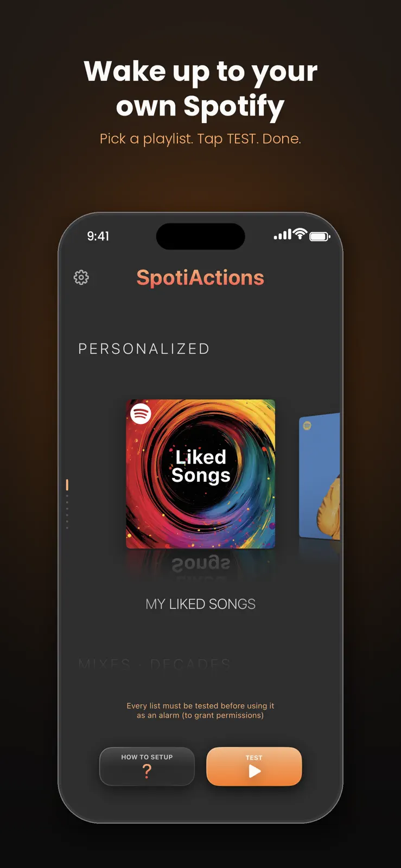
Task: Click the active orange page indicator bar
Action: (67, 484)
